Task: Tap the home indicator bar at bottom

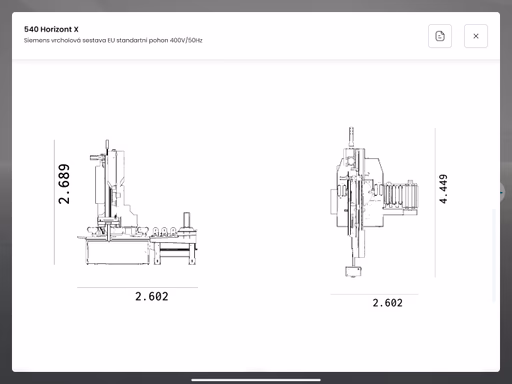Action: [x=256, y=380]
